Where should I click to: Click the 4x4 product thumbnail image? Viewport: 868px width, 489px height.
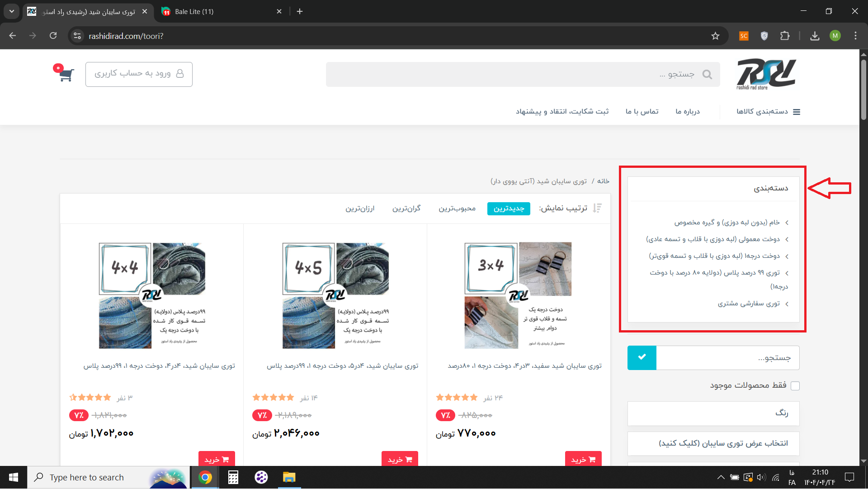pos(152,295)
